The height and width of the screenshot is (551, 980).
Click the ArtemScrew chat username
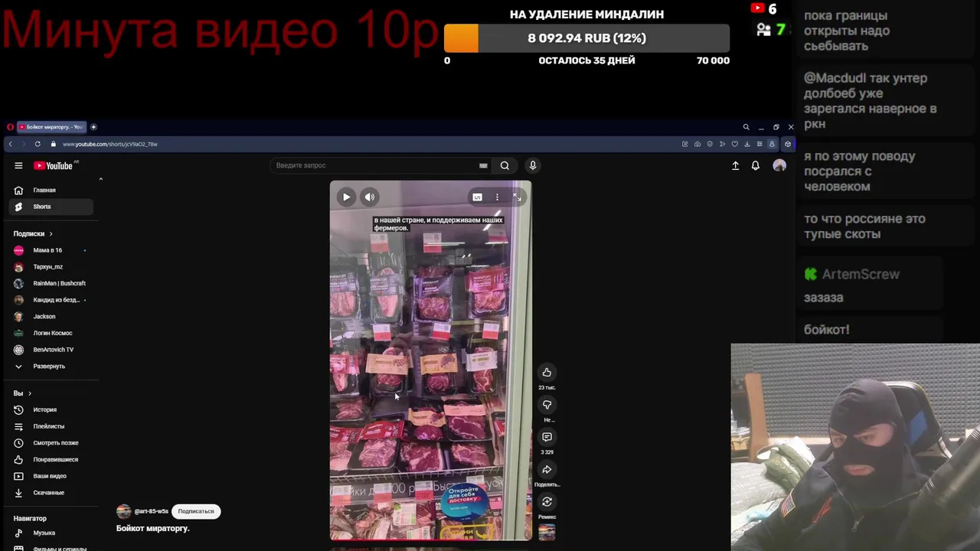pyautogui.click(x=861, y=274)
